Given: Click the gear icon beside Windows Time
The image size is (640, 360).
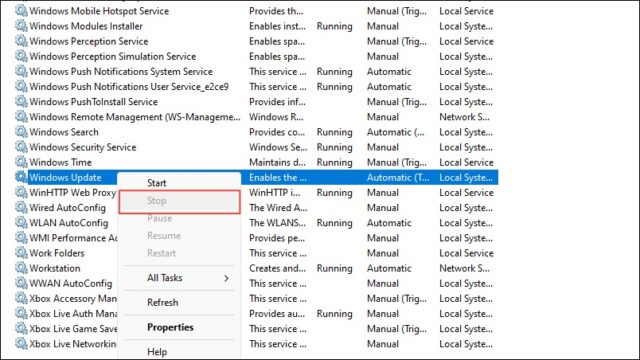Looking at the screenshot, I should (21, 162).
